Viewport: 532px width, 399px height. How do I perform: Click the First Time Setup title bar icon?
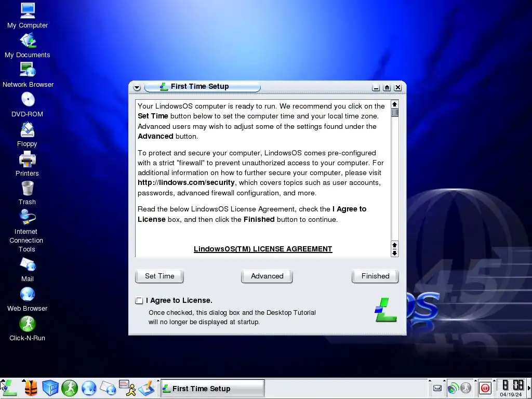click(x=164, y=87)
